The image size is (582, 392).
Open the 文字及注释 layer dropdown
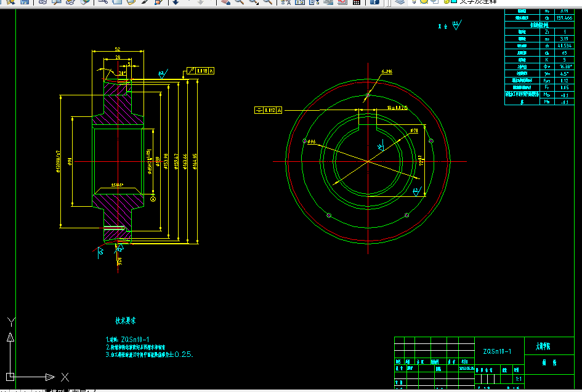click(x=478, y=1)
